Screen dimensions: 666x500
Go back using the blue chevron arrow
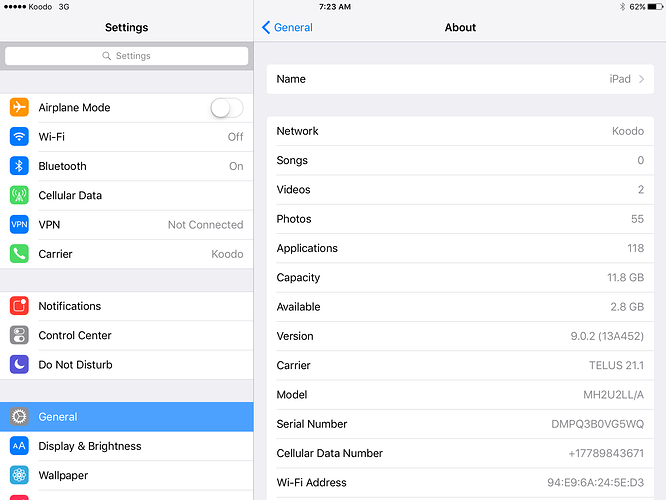point(266,27)
